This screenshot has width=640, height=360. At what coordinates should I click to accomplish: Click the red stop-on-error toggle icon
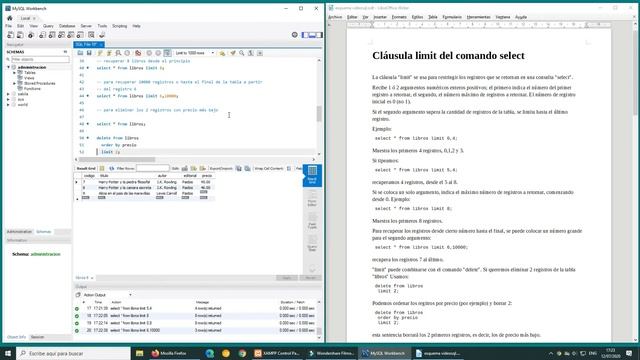[138, 53]
